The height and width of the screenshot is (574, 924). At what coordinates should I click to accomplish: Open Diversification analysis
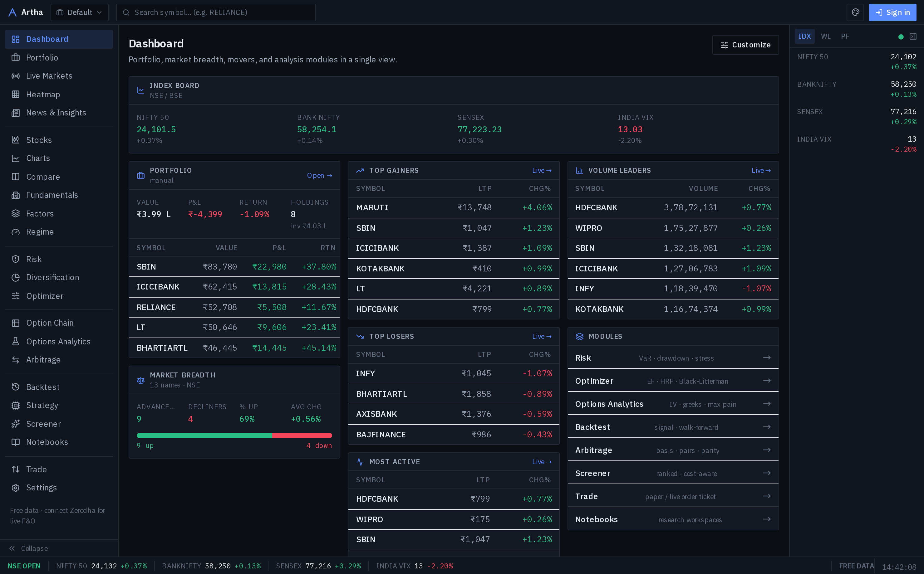click(x=59, y=278)
